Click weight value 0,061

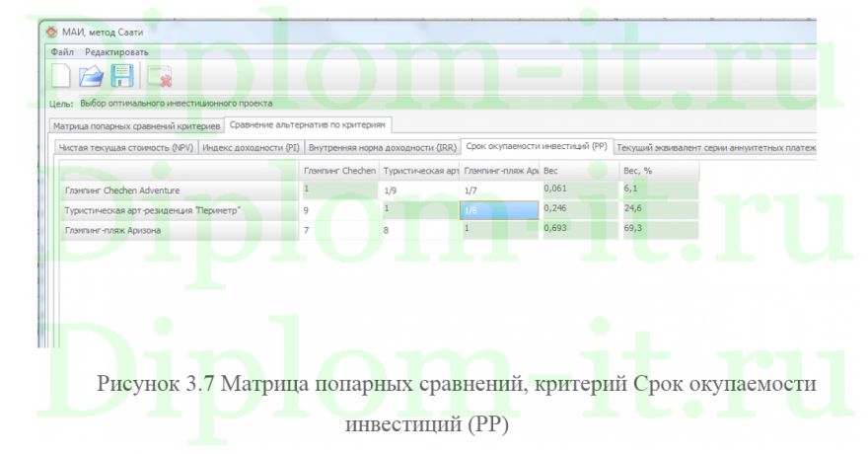[580, 189]
